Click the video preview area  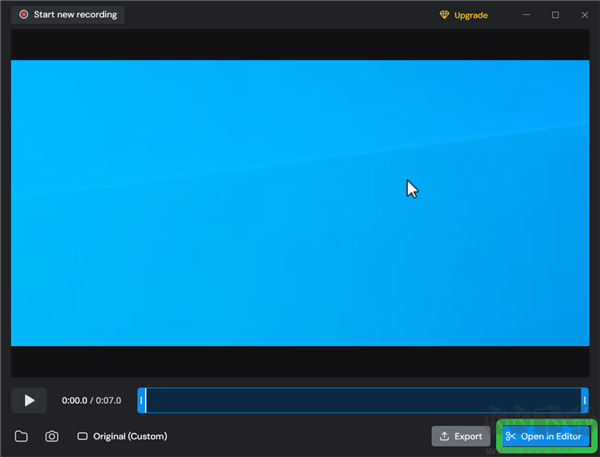pyautogui.click(x=300, y=202)
